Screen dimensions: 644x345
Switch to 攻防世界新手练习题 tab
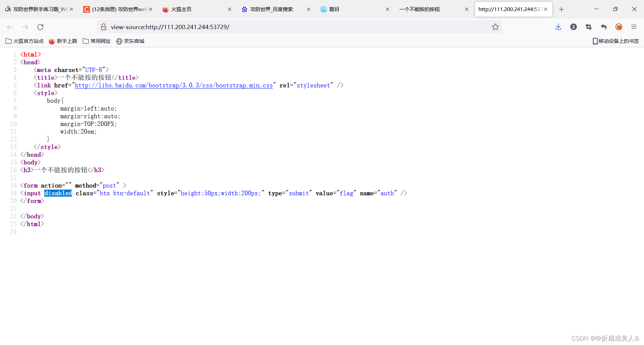click(x=39, y=9)
